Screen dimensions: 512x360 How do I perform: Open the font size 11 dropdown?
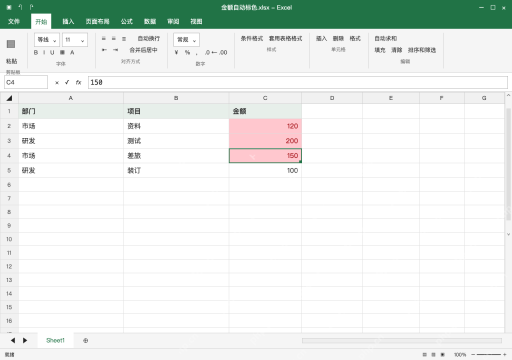coord(75,40)
